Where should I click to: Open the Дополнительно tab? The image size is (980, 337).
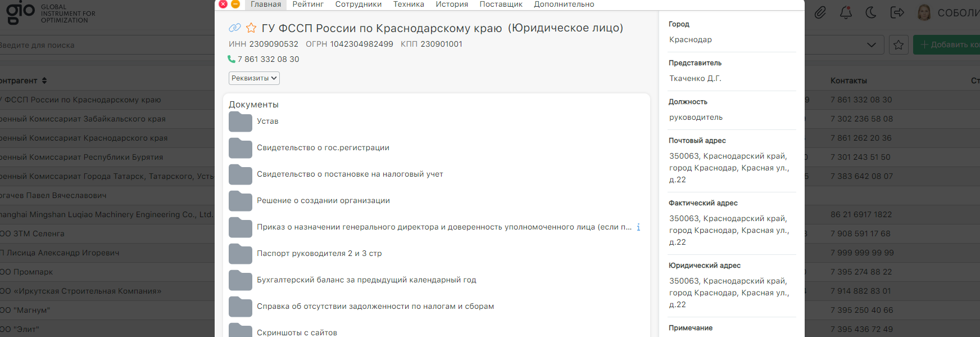pyautogui.click(x=564, y=5)
